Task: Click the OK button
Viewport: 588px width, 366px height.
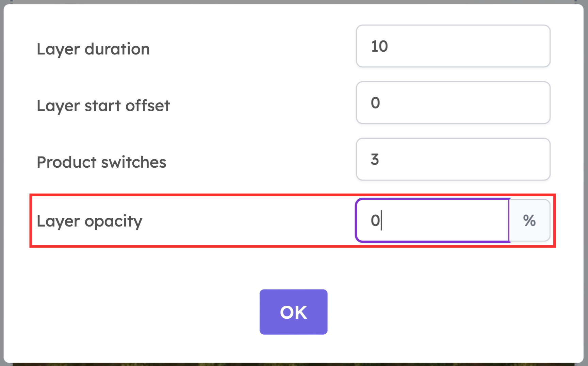Action: (x=293, y=312)
